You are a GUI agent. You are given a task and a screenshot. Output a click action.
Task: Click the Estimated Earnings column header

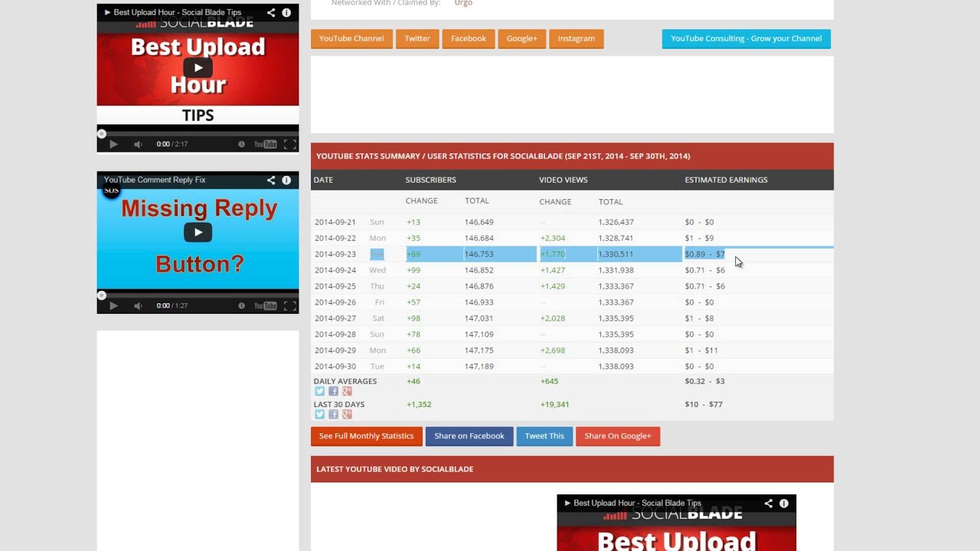click(x=726, y=180)
